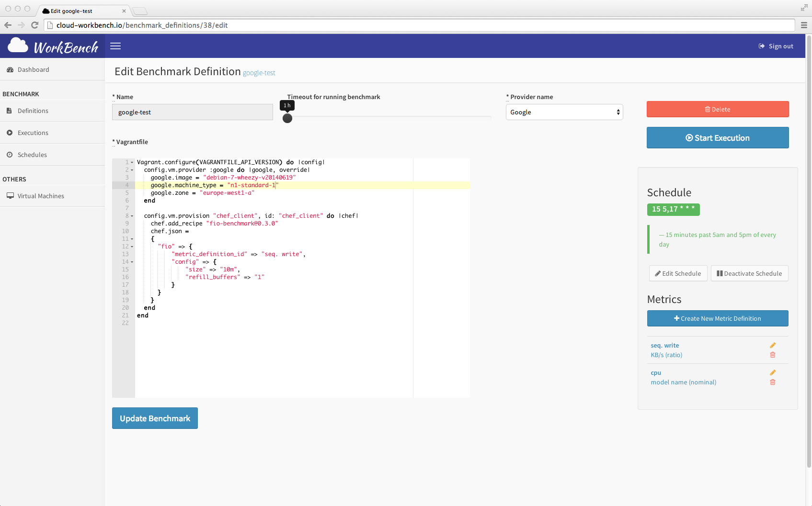Click the Update Benchmark button
This screenshot has height=506, width=812.
point(155,418)
